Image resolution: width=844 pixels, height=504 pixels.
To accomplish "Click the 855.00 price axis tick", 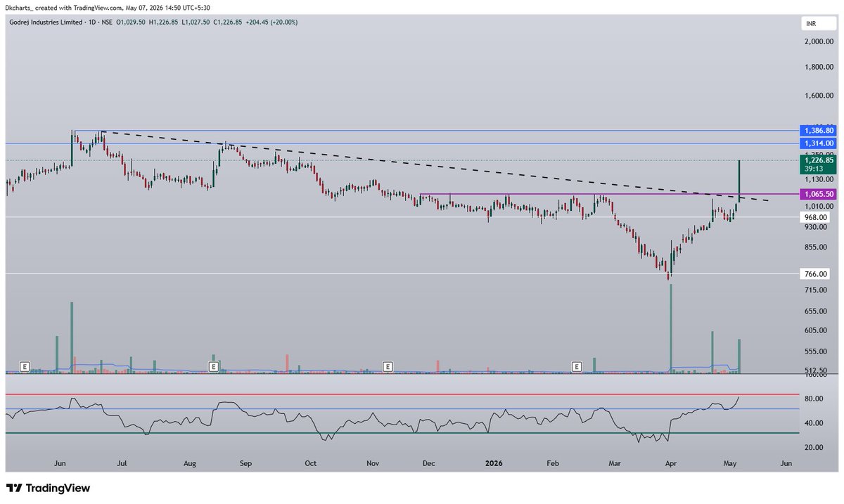I will click(816, 247).
